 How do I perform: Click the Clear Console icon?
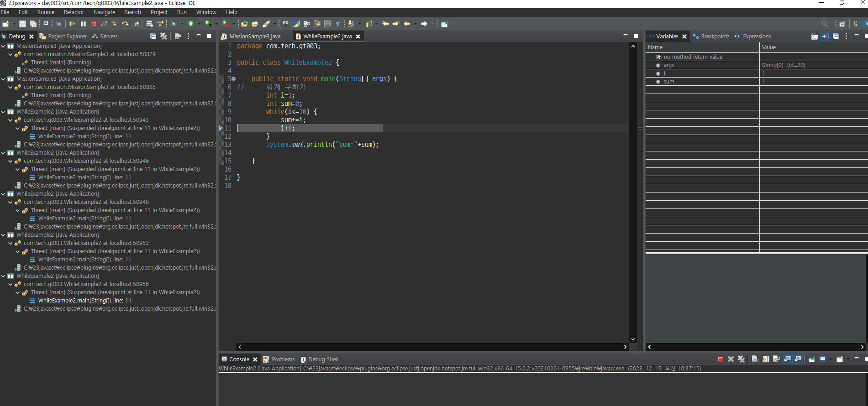755,359
